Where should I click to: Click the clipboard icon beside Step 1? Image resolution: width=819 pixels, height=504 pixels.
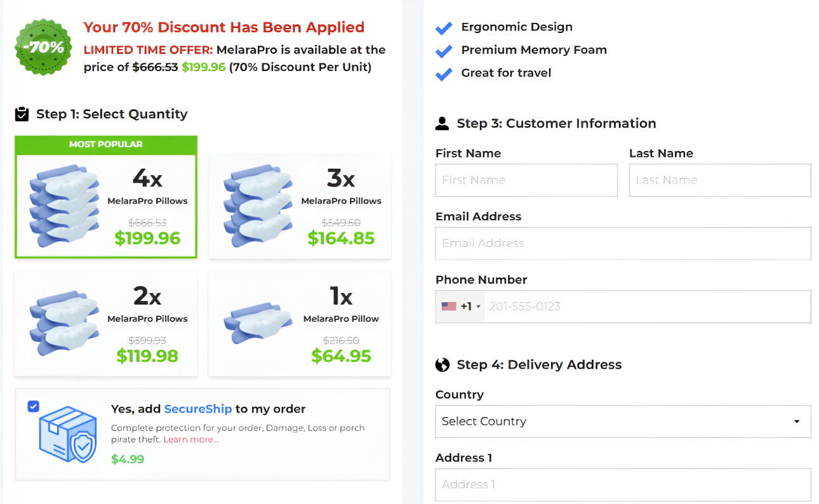click(x=22, y=114)
